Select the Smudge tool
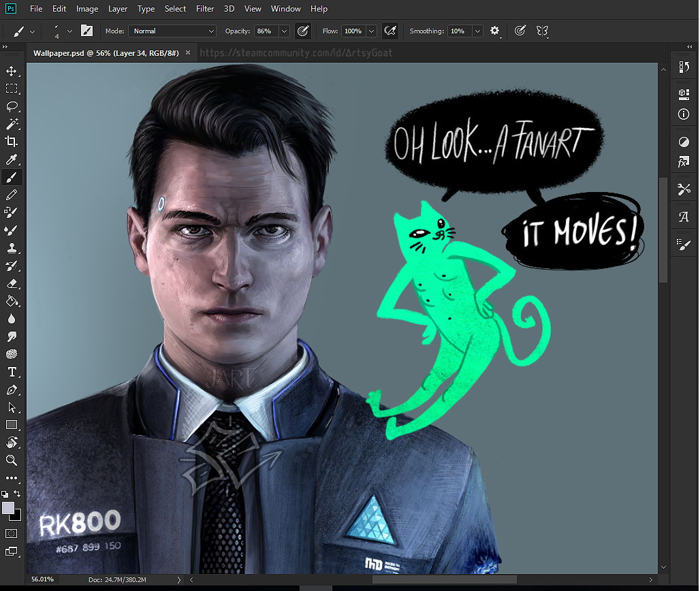This screenshot has height=591, width=700. click(x=11, y=336)
